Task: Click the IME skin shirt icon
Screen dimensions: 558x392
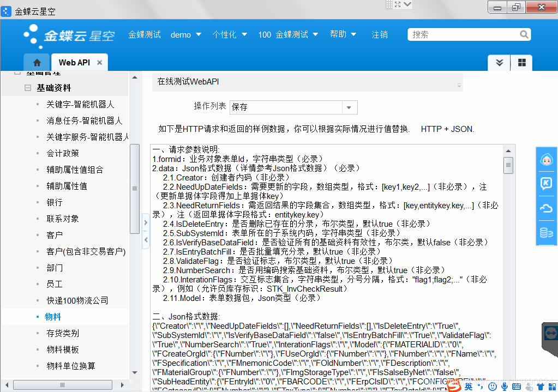Action: pyautogui.click(x=541, y=387)
